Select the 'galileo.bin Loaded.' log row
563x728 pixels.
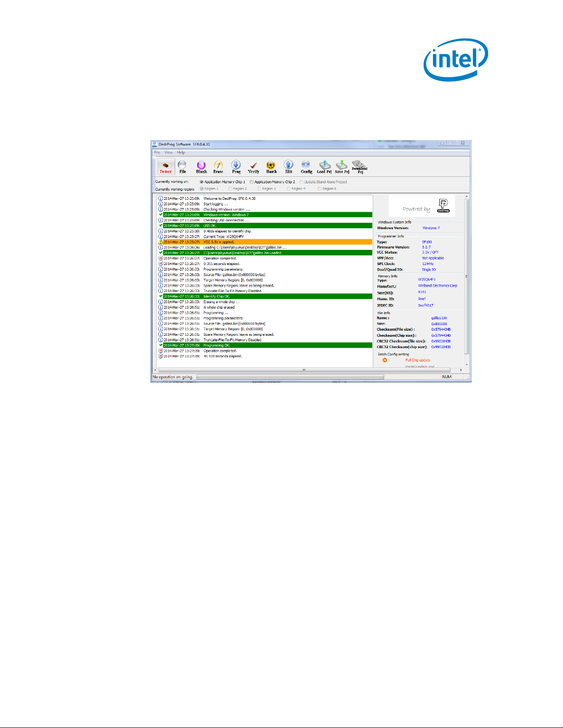(267, 253)
